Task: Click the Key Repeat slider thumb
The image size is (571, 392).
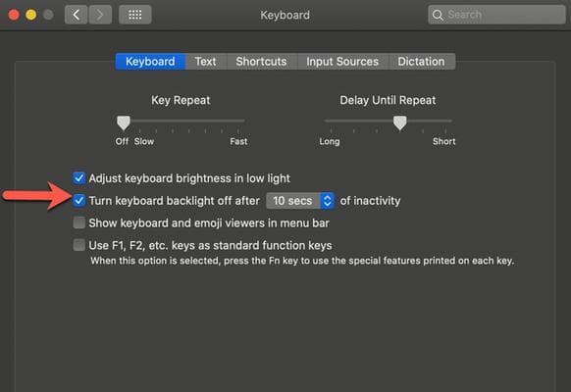Action: pyautogui.click(x=124, y=122)
